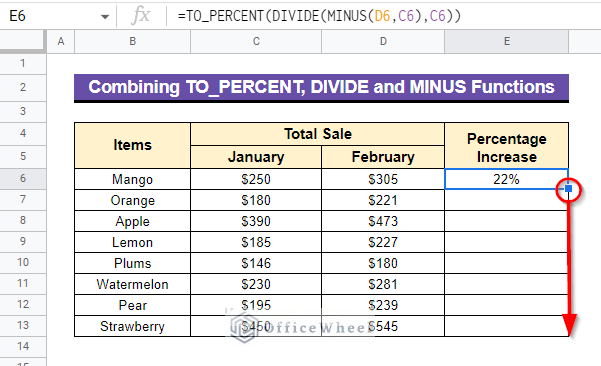This screenshot has width=601, height=366.
Task: Click the blue fill handle on E6
Action: (x=568, y=189)
